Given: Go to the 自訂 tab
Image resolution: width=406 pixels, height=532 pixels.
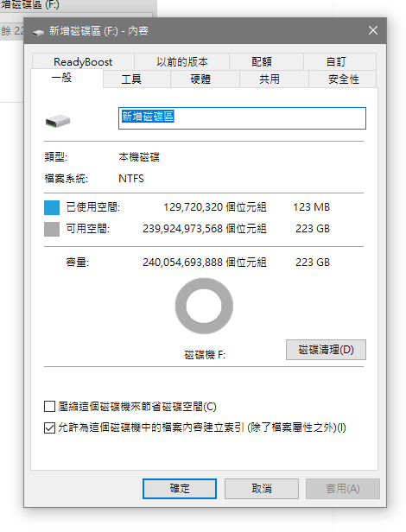Looking at the screenshot, I should [x=336, y=62].
